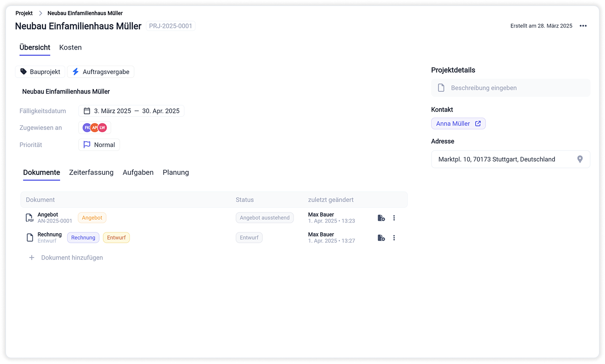Viewport: 605px width, 364px height.
Task: Click the Auftragsvergabe status button
Action: point(101,72)
